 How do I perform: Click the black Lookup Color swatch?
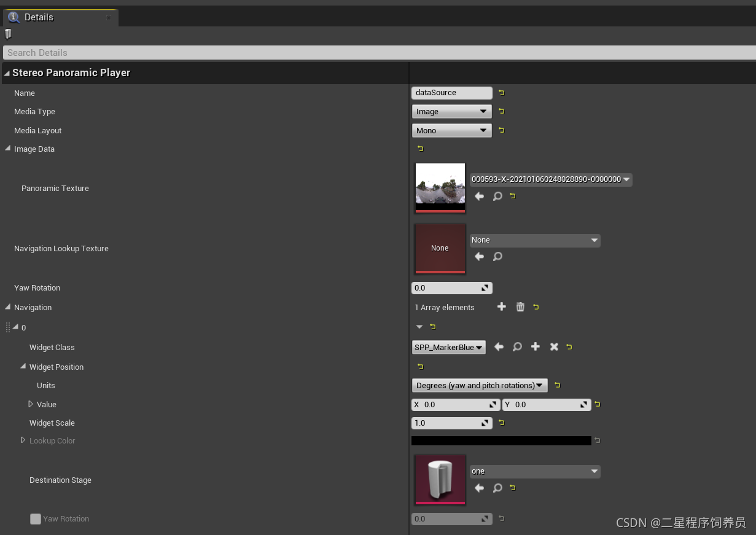point(501,440)
